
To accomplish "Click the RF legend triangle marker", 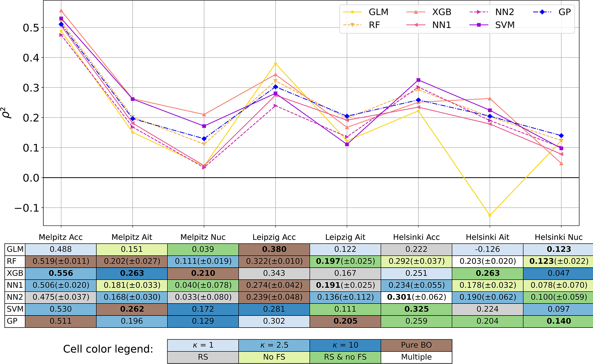I will click(352, 25).
